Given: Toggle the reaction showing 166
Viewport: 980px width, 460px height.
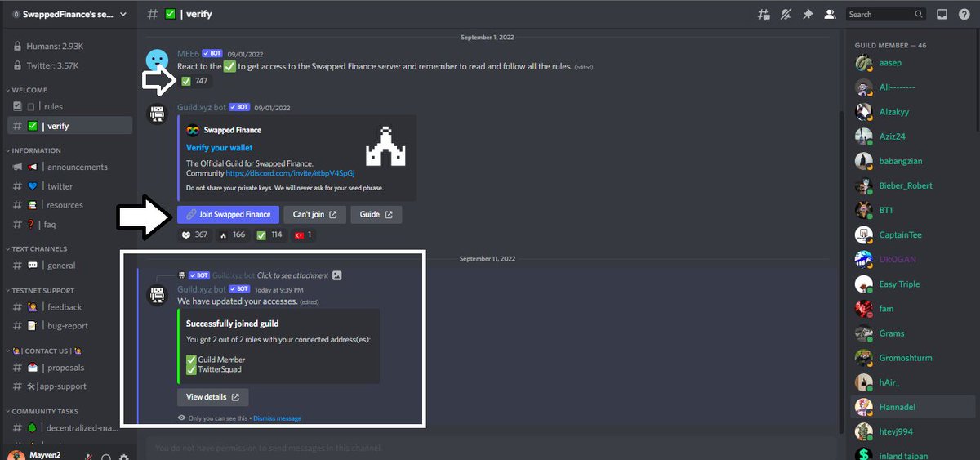Looking at the screenshot, I should [x=233, y=234].
